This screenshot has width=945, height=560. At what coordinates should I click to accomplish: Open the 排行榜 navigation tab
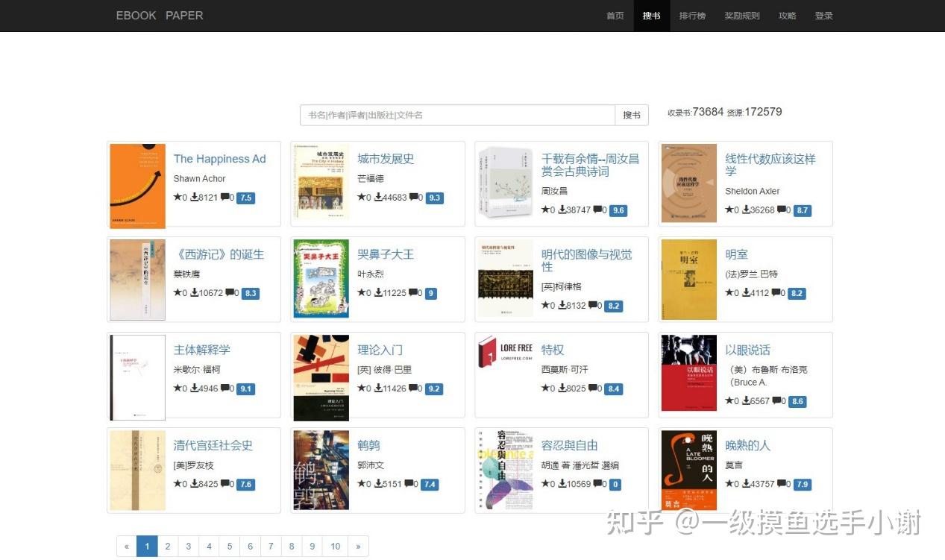(x=692, y=16)
